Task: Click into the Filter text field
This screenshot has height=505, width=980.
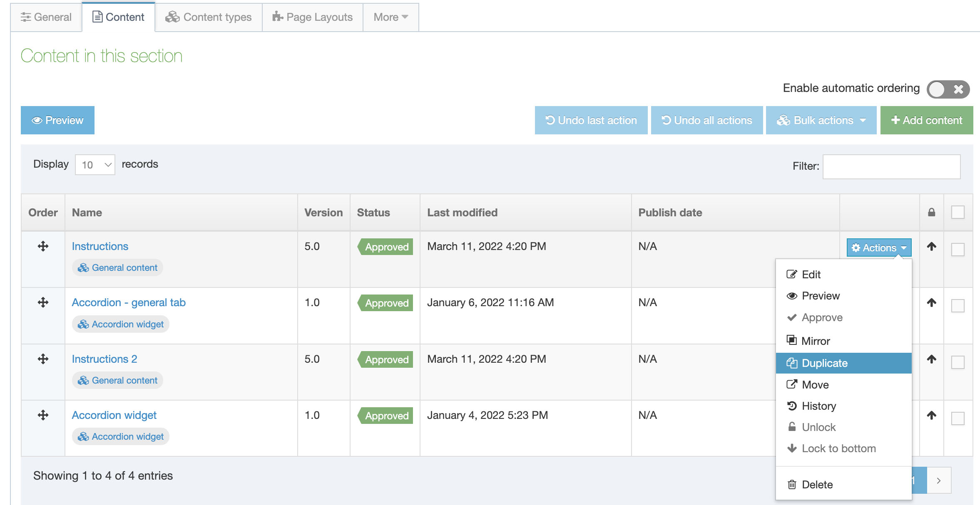Action: [891, 166]
